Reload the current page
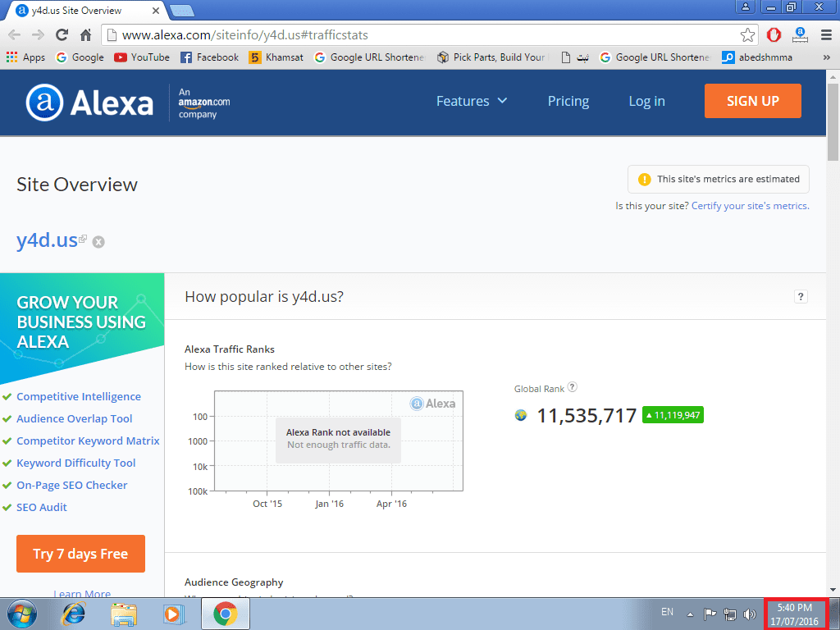Viewport: 840px width, 630px height. pos(62,35)
